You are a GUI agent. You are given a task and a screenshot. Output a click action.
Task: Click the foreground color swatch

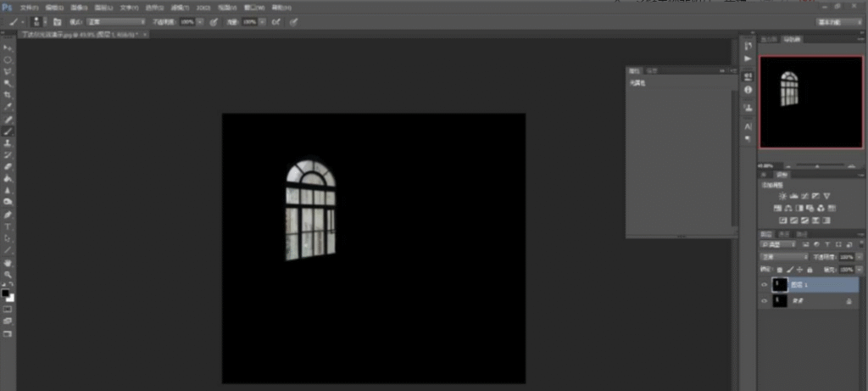[x=6, y=293]
